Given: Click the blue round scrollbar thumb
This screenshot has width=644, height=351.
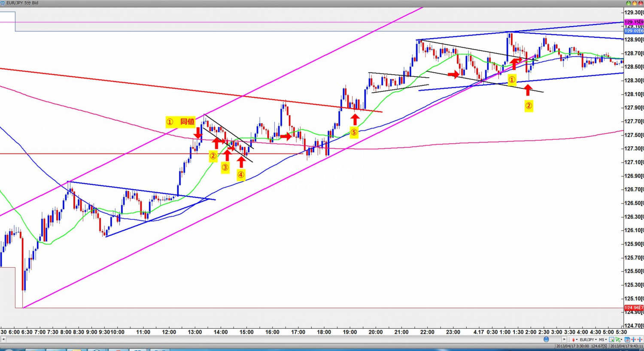Looking at the screenshot, I should click(546, 339).
